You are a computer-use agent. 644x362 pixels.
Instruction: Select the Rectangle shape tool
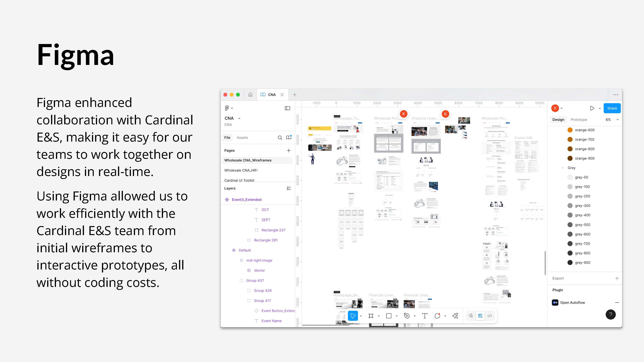click(389, 316)
